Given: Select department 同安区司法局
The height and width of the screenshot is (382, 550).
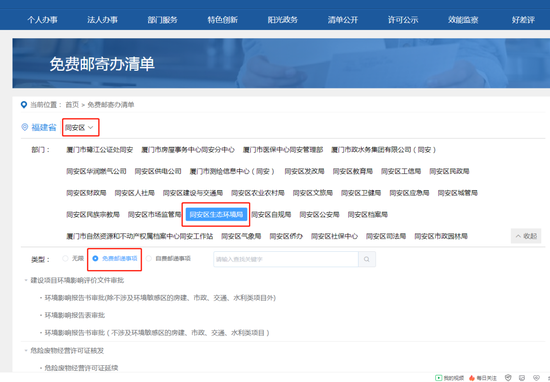Looking at the screenshot, I should [386, 236].
